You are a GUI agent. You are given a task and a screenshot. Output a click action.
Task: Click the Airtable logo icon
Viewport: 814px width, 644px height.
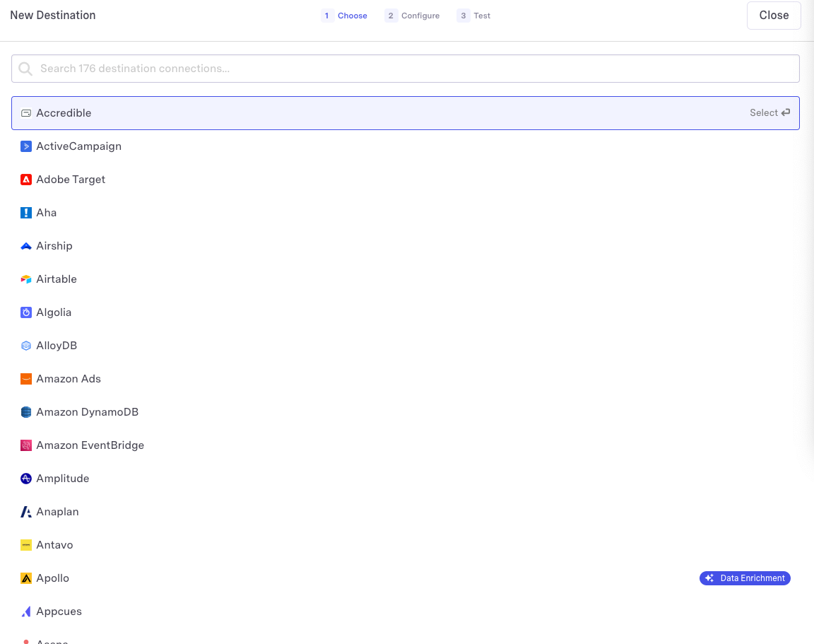tap(26, 279)
